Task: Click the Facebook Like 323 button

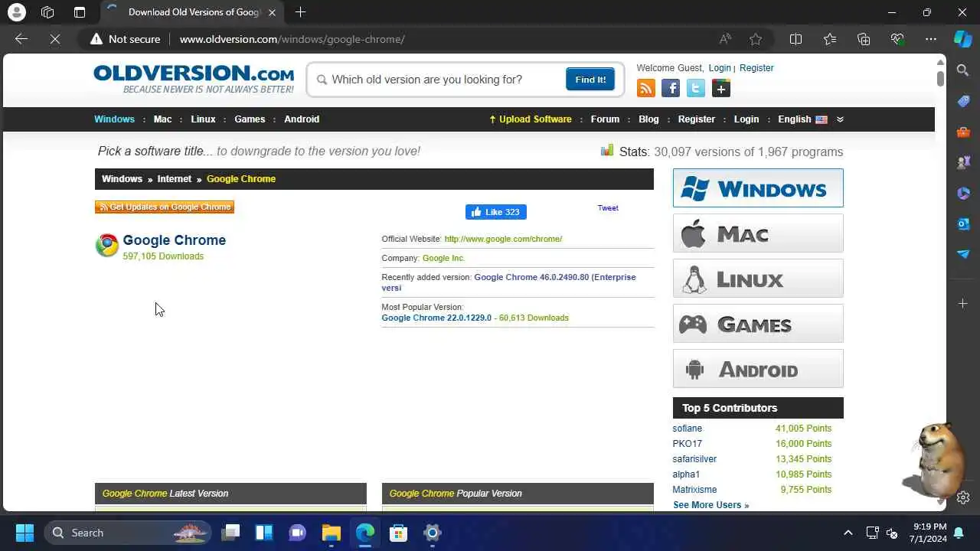Action: tap(496, 212)
